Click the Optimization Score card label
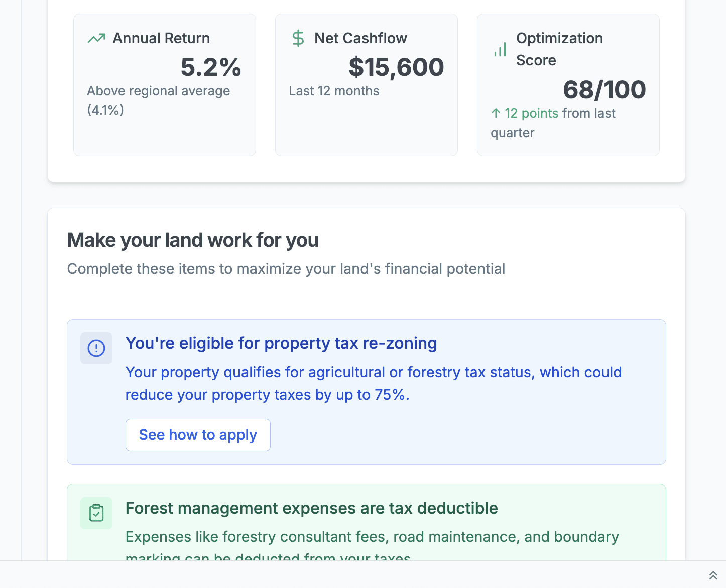Viewport: 726px width, 588px height. pos(559,49)
